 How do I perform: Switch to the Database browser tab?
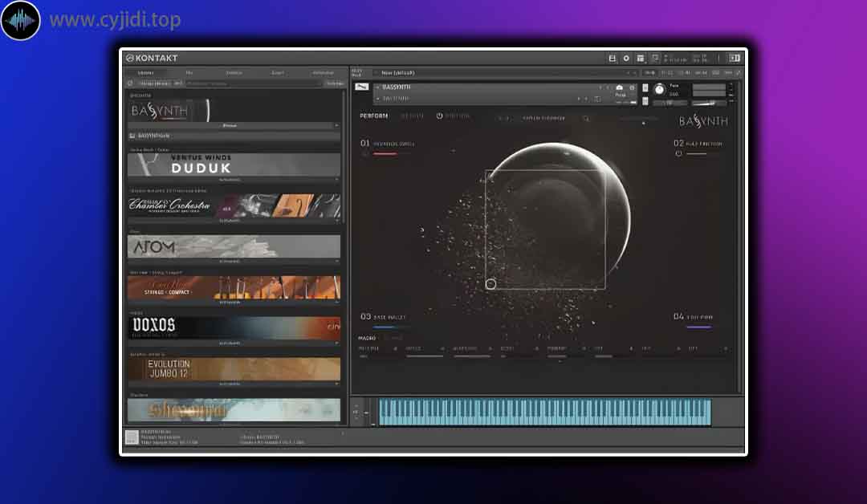(234, 73)
